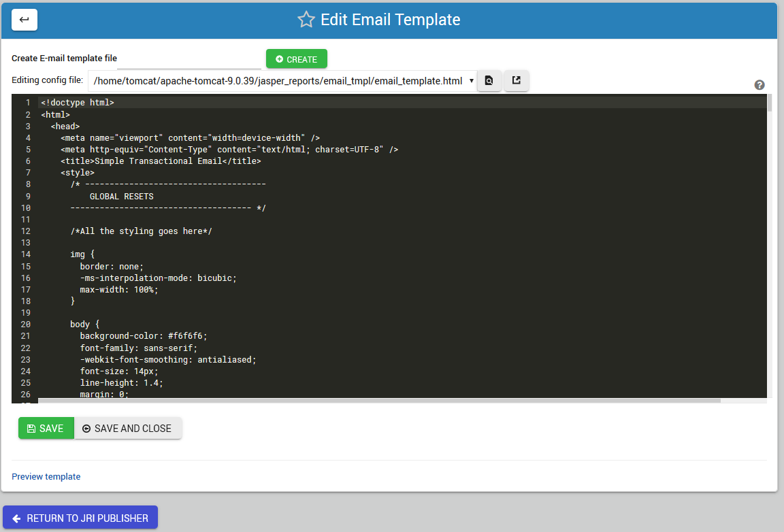Focus the Create E-mail template file input
Screen dimensions: 784x532
[189, 59]
